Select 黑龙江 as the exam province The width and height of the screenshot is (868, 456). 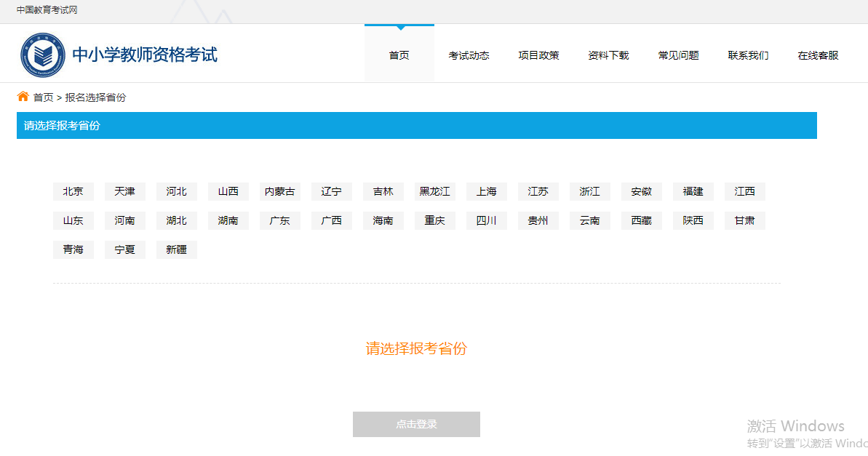coord(434,191)
